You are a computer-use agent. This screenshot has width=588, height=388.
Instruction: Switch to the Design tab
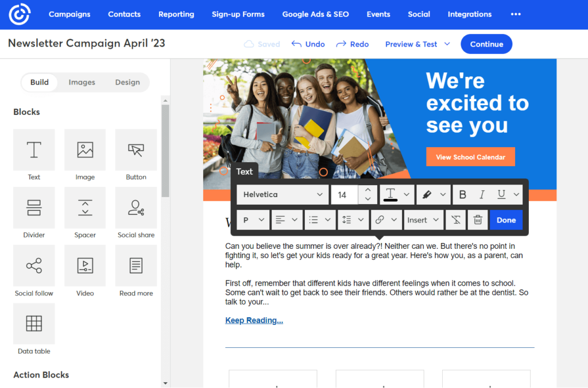click(127, 82)
